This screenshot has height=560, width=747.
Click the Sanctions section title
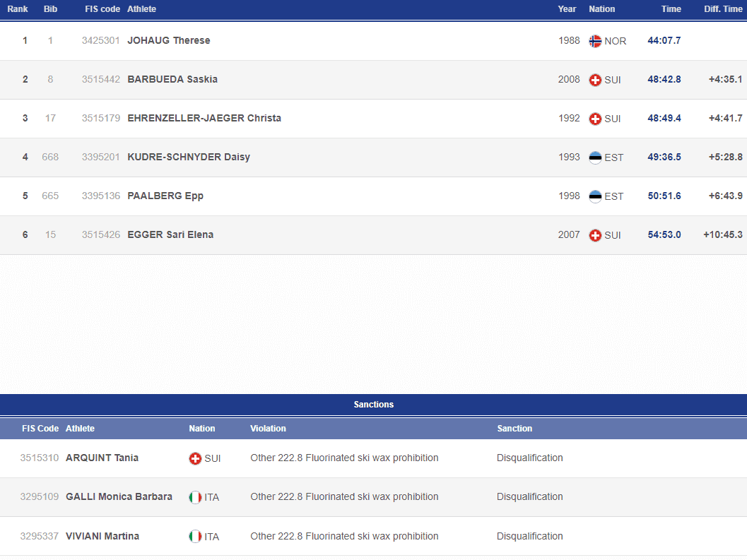[373, 404]
